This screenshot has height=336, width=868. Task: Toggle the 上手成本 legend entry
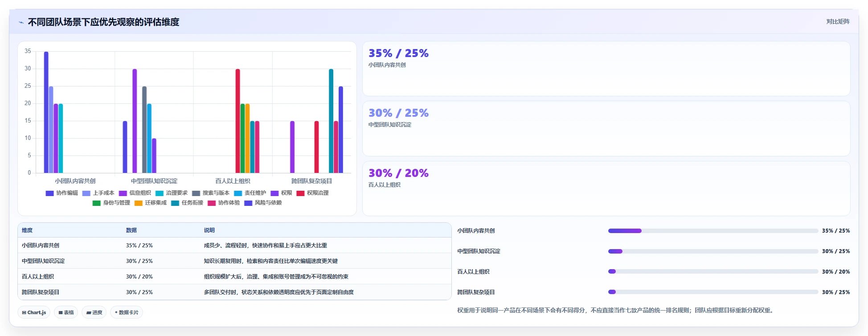click(98, 193)
